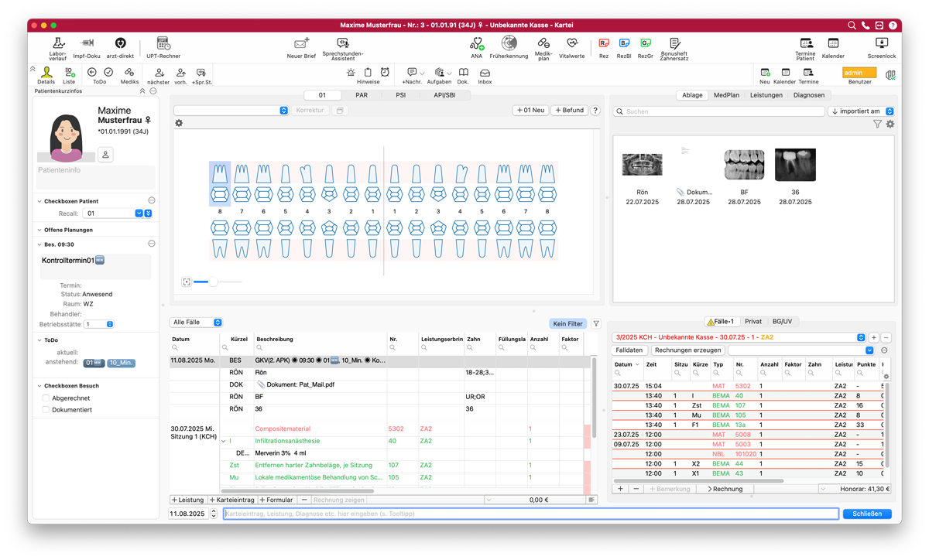Open the UPT-Rechner calculator
The image size is (929, 560).
(163, 46)
